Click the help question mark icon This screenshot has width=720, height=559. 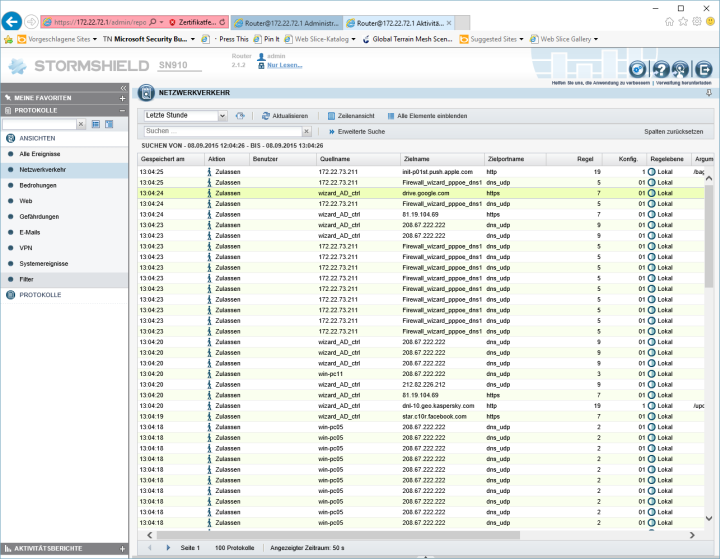(x=660, y=68)
